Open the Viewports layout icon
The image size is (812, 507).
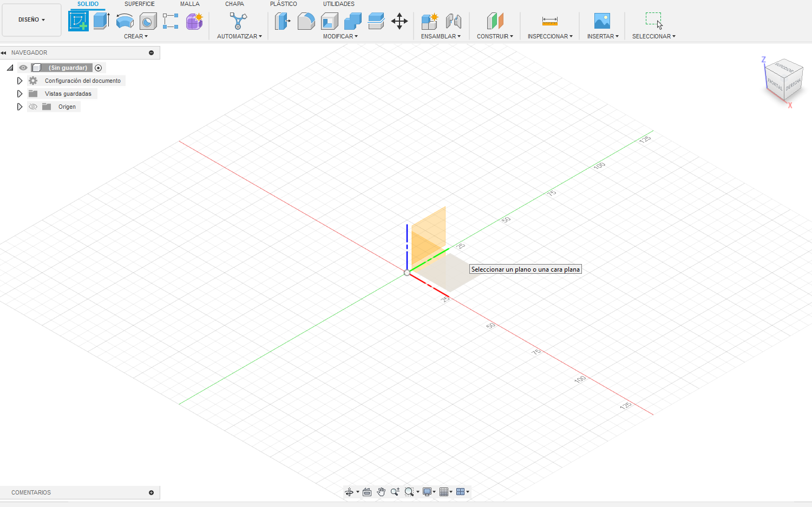pyautogui.click(x=461, y=492)
